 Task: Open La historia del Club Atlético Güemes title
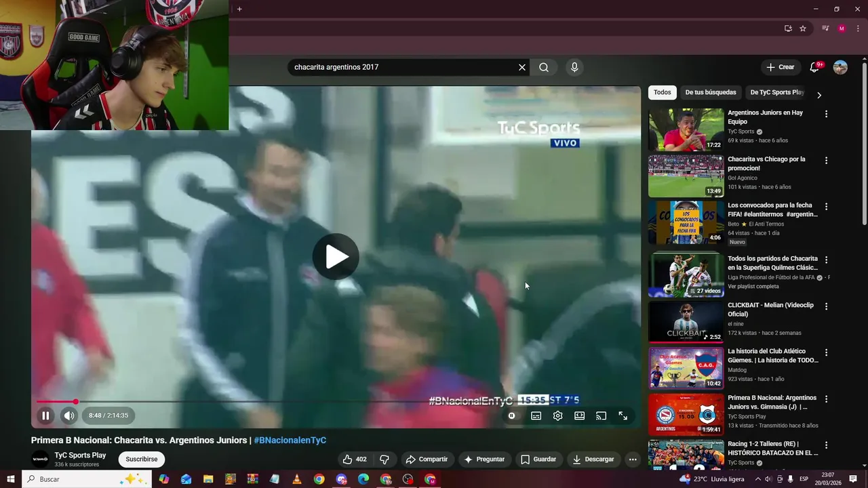tap(773, 356)
